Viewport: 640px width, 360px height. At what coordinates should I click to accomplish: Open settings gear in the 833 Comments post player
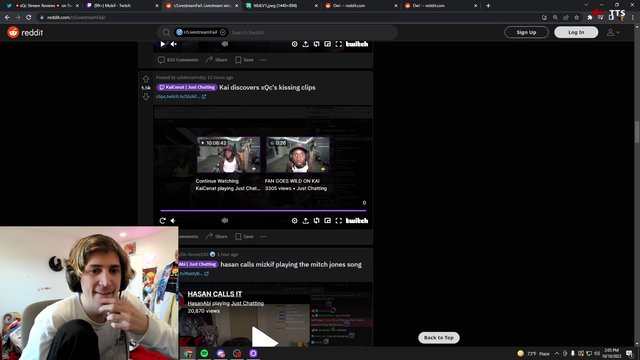click(x=294, y=44)
